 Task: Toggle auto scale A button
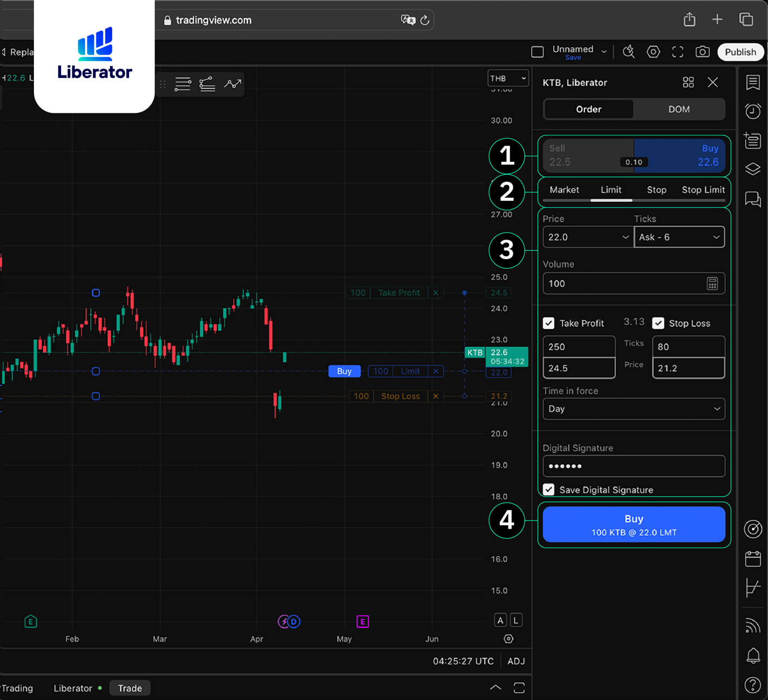tap(500, 621)
